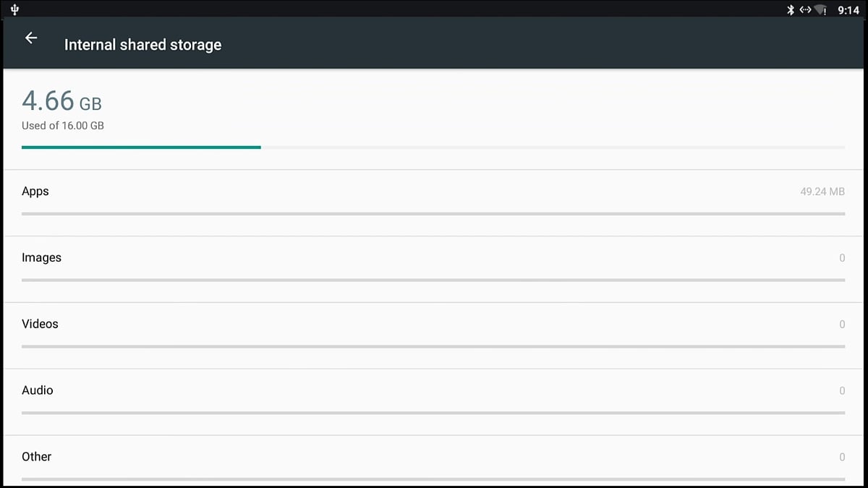
Task: Click the Internal shared storage title
Action: [142, 45]
